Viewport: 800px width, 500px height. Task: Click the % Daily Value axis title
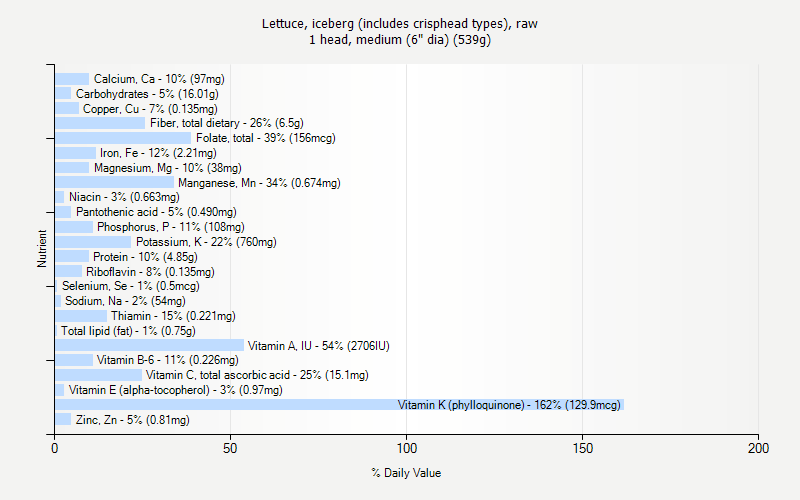[406, 473]
